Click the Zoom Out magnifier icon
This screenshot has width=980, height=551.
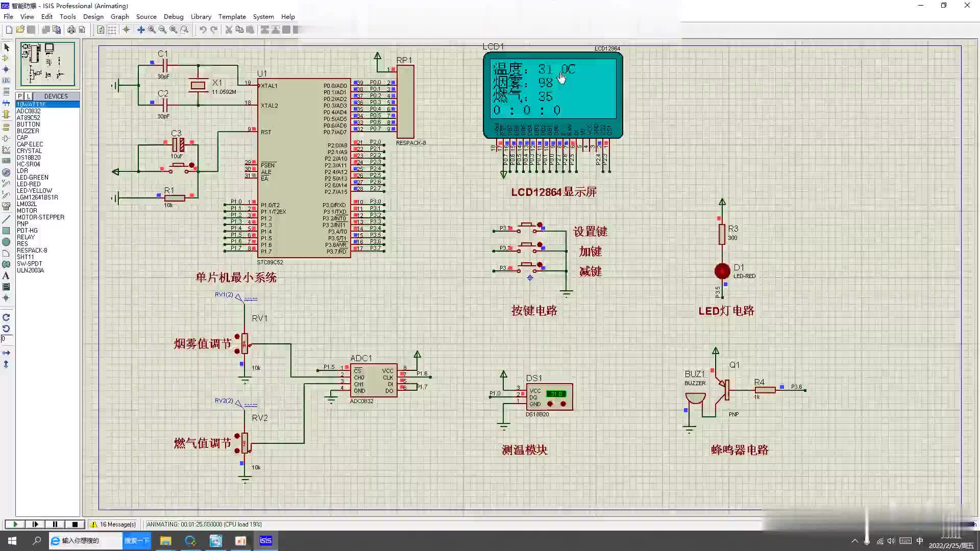pyautogui.click(x=163, y=30)
